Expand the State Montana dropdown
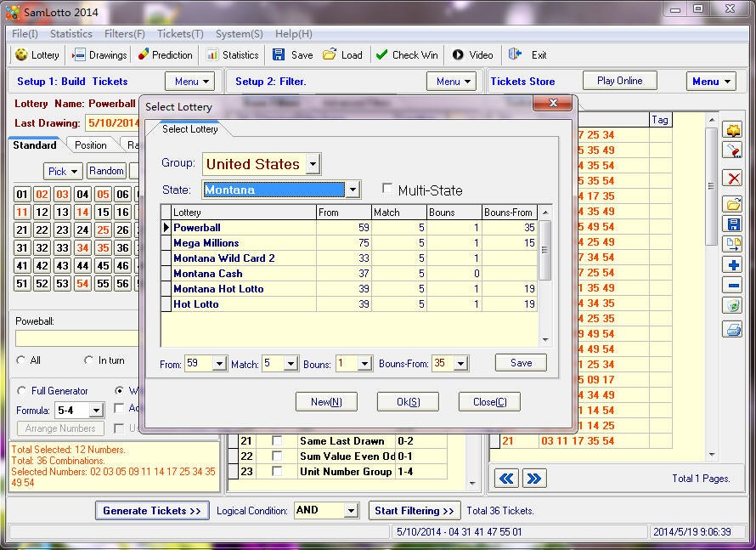Viewport: 756px width, 550px height. [x=353, y=190]
